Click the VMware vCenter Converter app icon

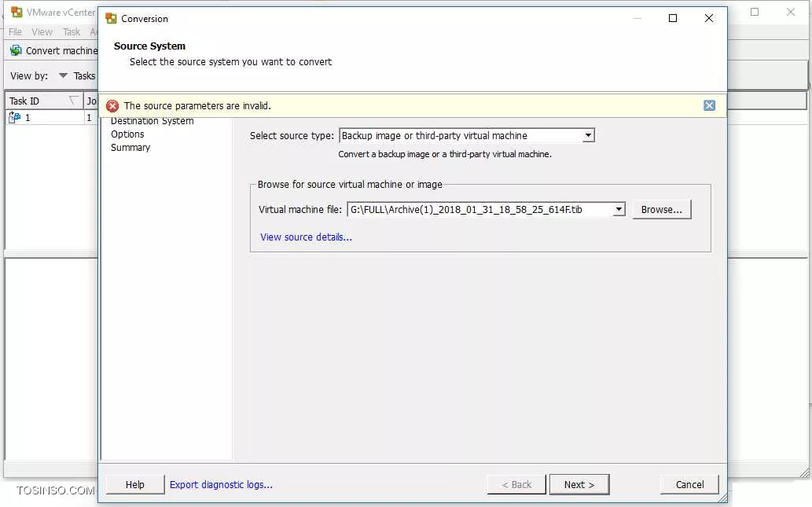click(x=17, y=12)
